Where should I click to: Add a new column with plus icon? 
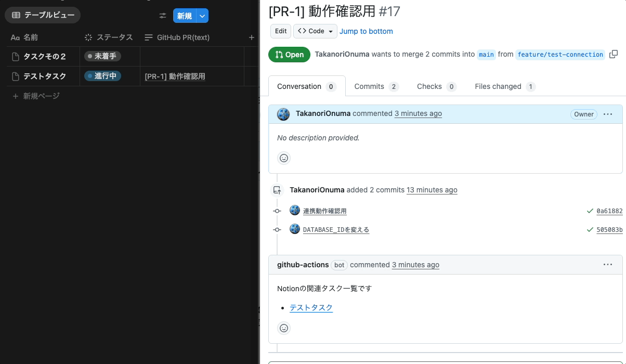[252, 37]
